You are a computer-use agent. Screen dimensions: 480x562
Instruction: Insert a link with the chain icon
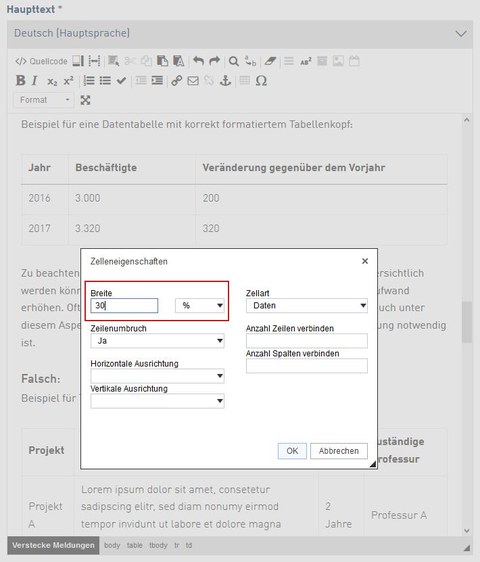176,81
